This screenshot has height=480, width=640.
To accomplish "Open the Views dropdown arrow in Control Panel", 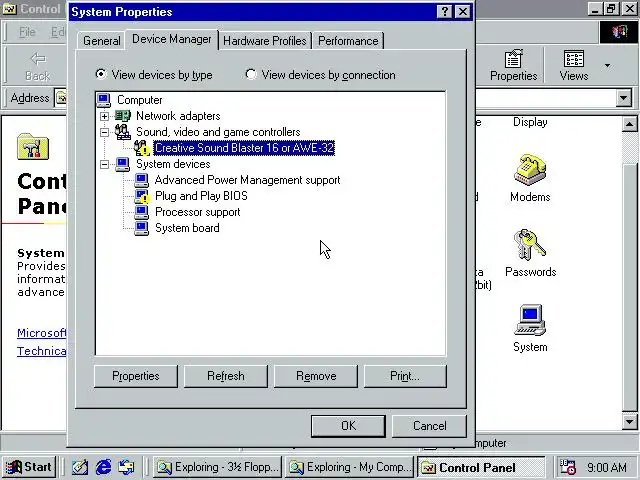I will 607,65.
